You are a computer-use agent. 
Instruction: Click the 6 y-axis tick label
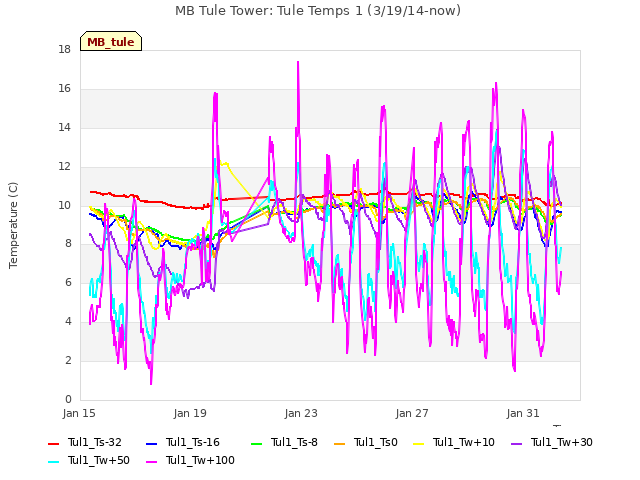68,283
